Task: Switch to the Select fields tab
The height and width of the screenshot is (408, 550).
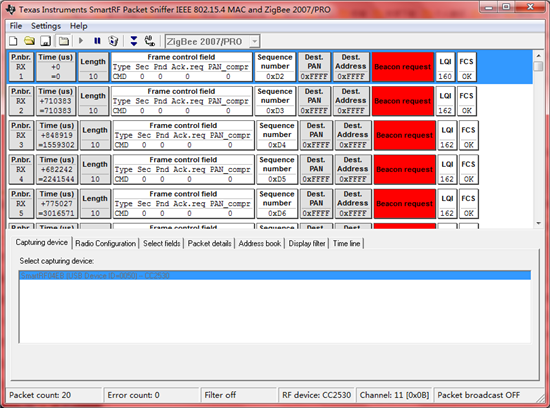Action: [161, 243]
